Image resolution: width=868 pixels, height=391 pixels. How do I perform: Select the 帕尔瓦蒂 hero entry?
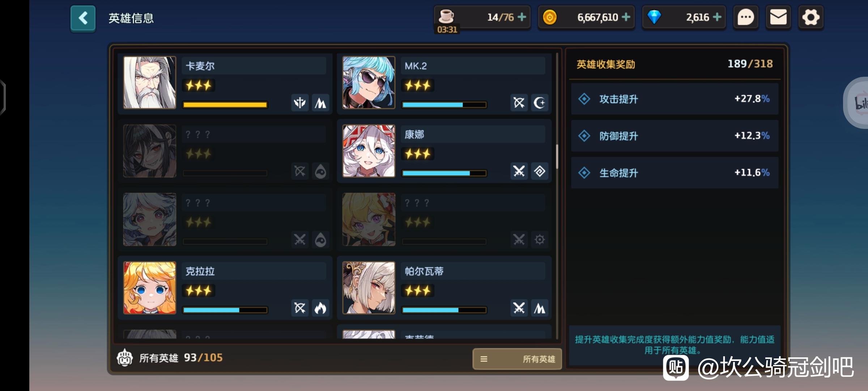[x=444, y=288]
